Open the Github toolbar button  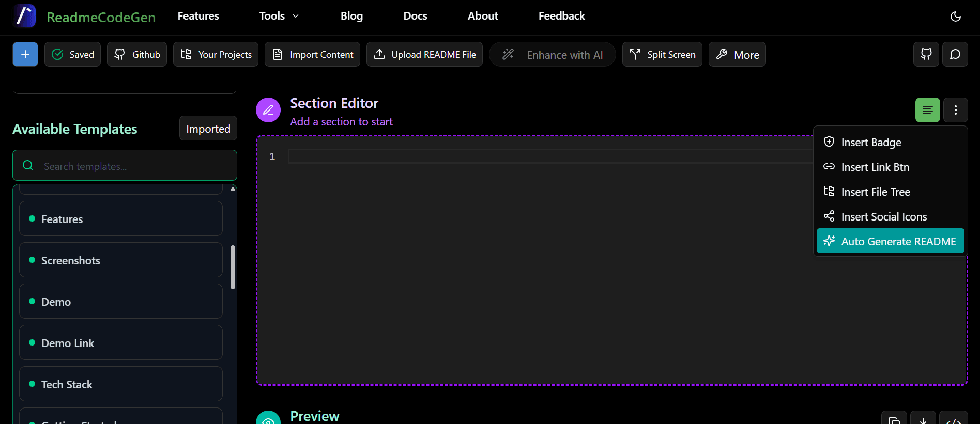[137, 54]
